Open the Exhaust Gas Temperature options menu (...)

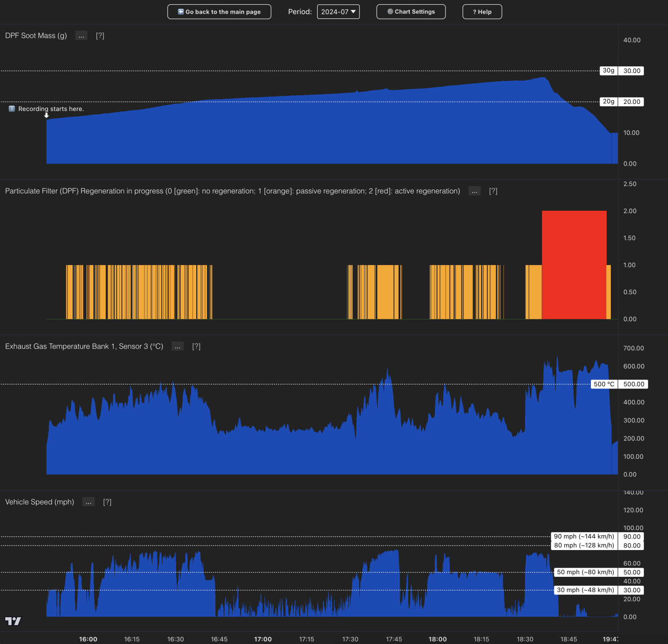pos(177,346)
